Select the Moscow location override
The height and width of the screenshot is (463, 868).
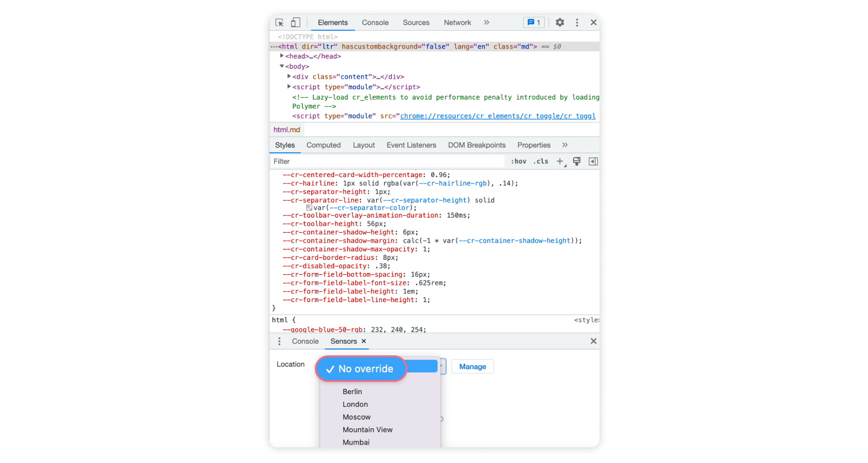(356, 417)
